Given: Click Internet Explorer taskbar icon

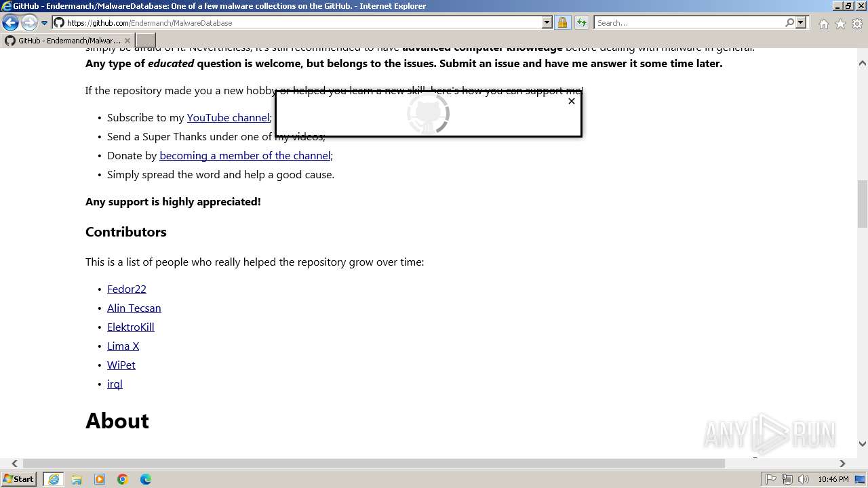Looking at the screenshot, I should (x=54, y=479).
